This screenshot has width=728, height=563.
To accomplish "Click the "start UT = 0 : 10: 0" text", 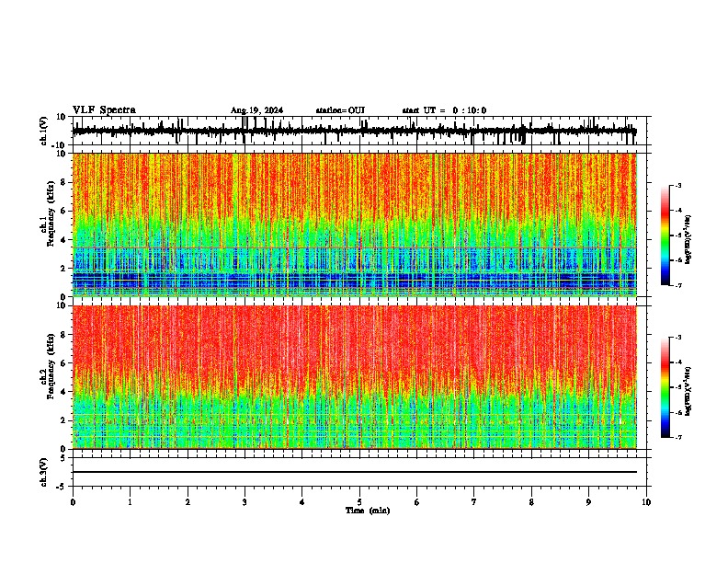I will [444, 110].
